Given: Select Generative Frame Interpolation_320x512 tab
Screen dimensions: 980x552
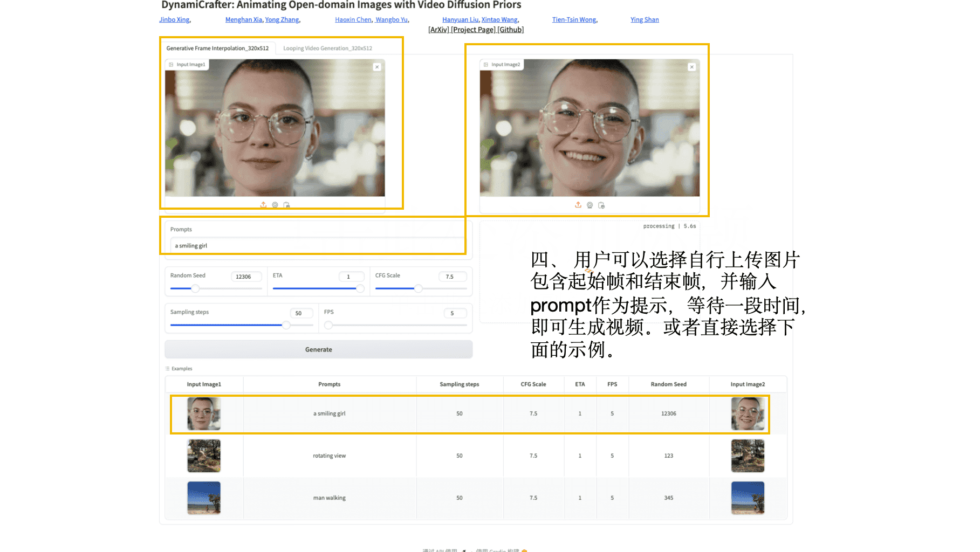Looking at the screenshot, I should coord(217,48).
